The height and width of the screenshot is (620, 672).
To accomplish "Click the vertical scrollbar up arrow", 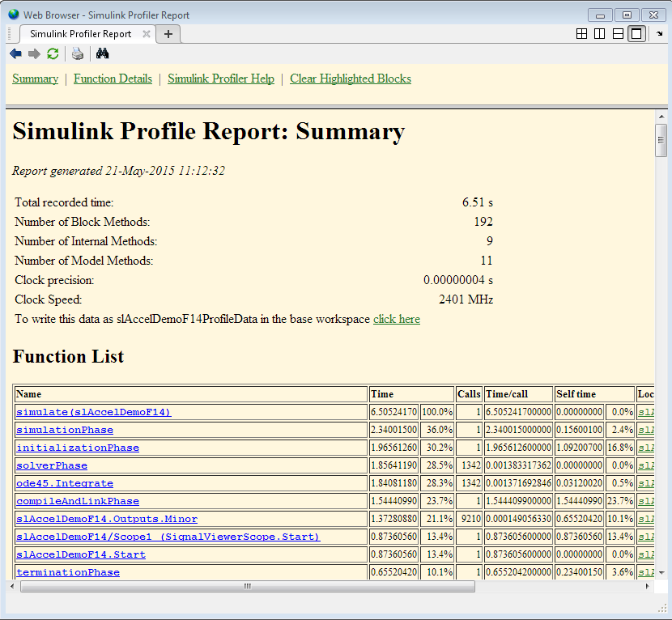I will [x=661, y=117].
